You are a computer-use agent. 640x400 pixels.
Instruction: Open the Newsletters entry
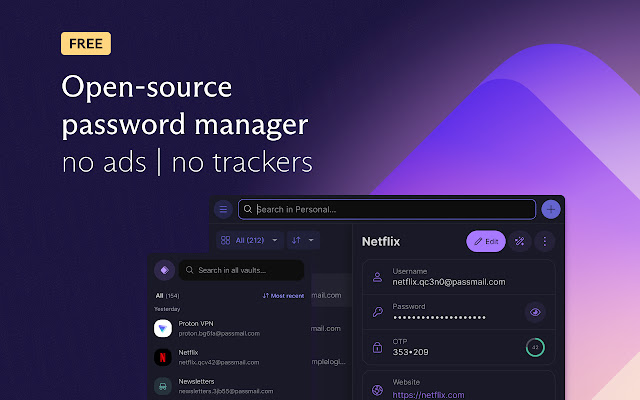[x=229, y=386]
